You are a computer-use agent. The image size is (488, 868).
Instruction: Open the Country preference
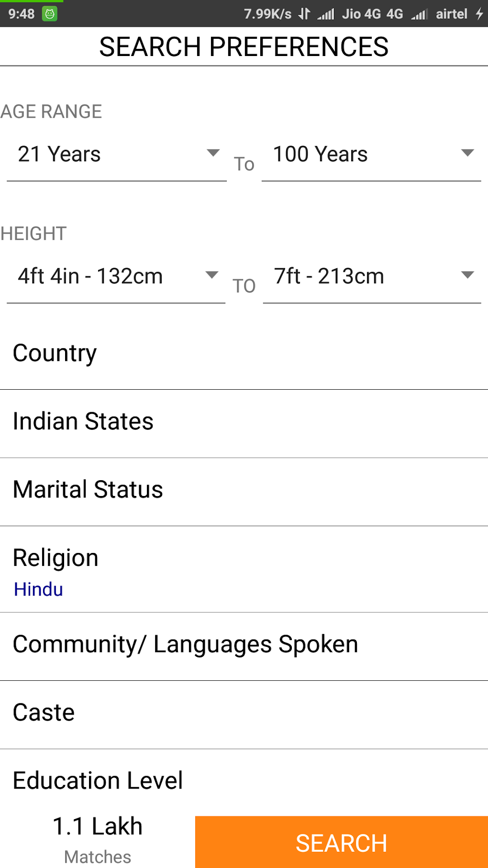[x=244, y=354]
